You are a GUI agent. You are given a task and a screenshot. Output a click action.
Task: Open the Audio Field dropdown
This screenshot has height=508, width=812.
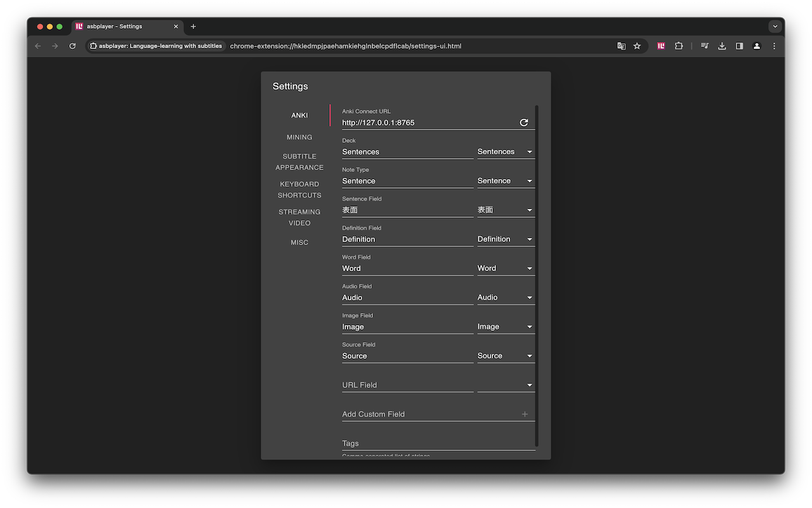pos(506,298)
